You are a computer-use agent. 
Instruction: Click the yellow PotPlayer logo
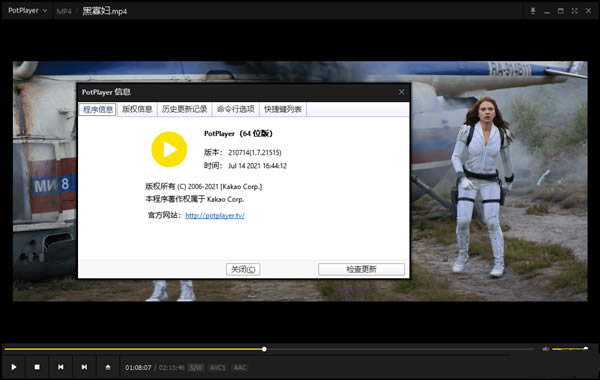coord(169,149)
